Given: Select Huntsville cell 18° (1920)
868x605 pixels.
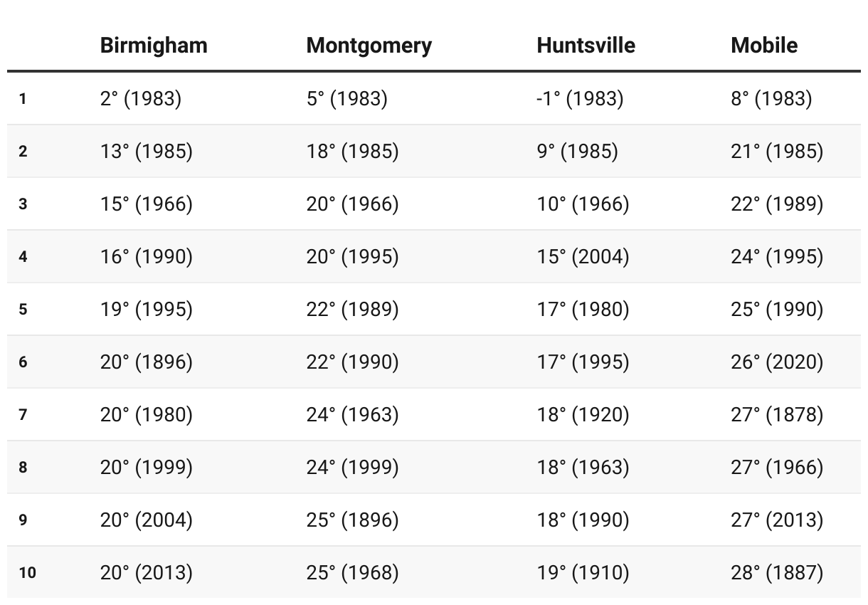Looking at the screenshot, I should click(583, 414).
